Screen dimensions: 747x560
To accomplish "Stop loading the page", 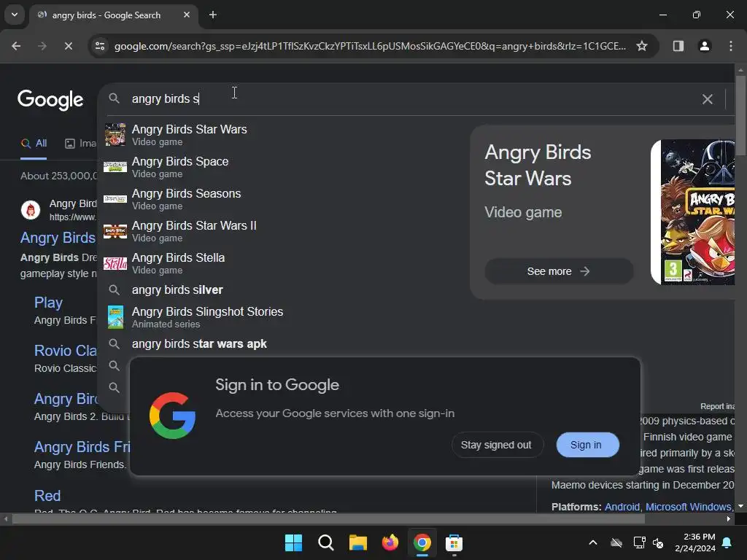I will [x=68, y=46].
